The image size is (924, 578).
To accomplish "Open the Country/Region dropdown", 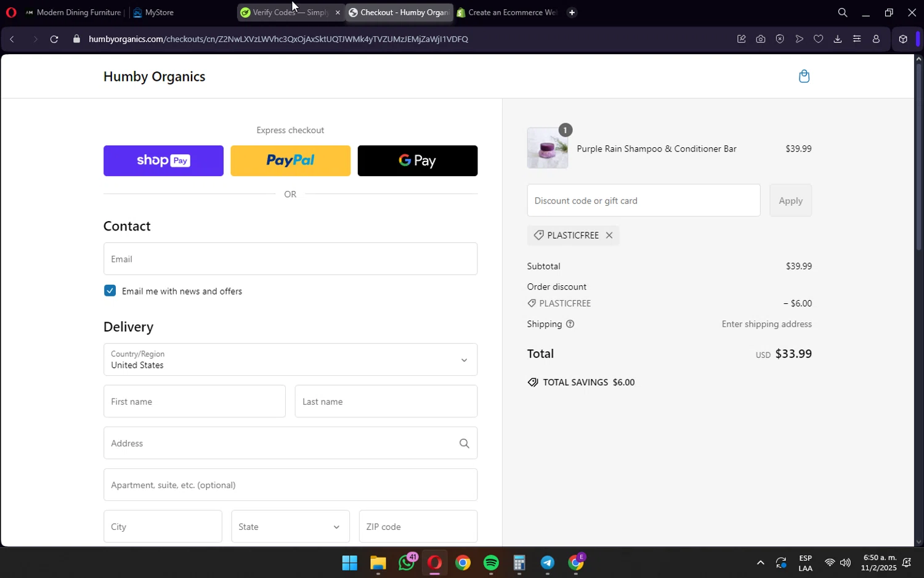I will (x=290, y=359).
